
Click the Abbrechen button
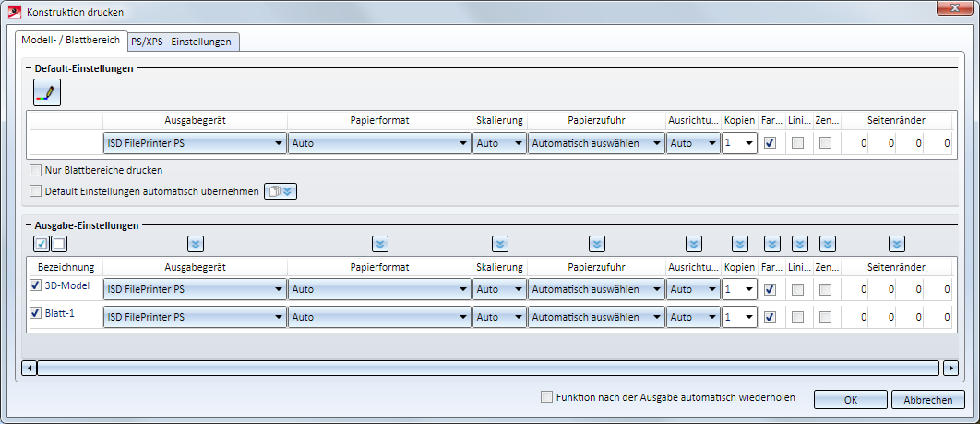tap(927, 400)
